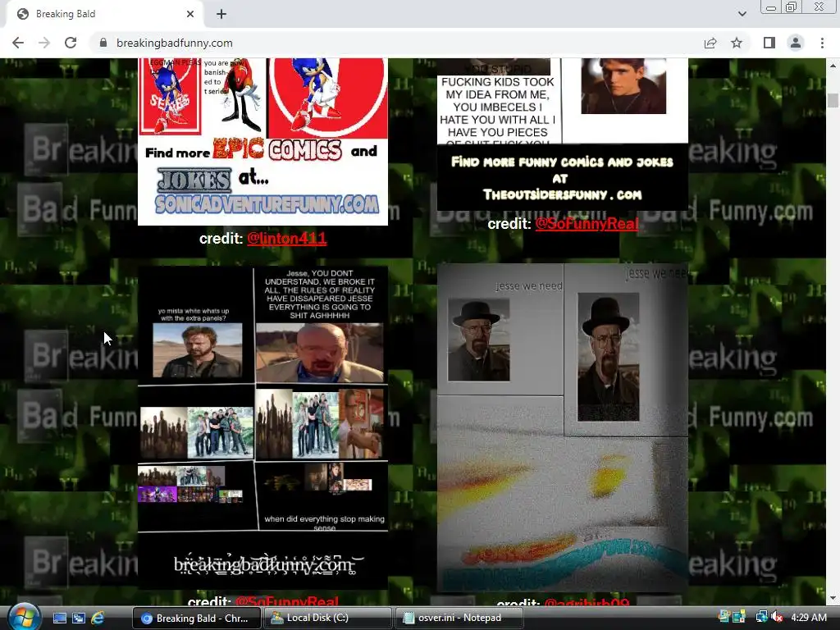The image size is (840, 630).
Task: Click the muted volume tray icon
Action: (778, 618)
